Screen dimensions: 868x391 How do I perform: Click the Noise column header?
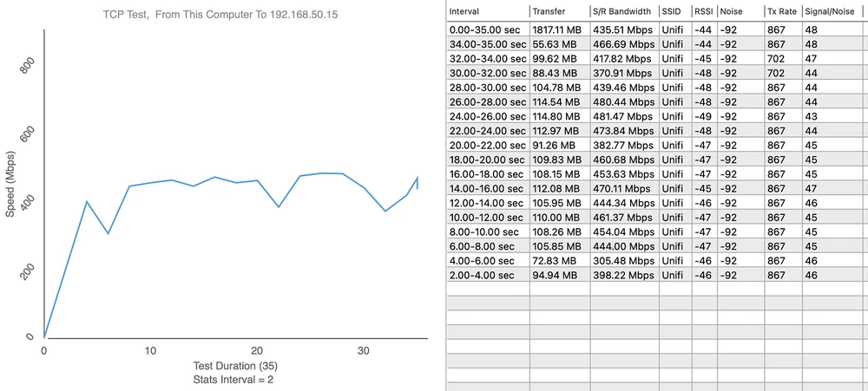[x=738, y=10]
